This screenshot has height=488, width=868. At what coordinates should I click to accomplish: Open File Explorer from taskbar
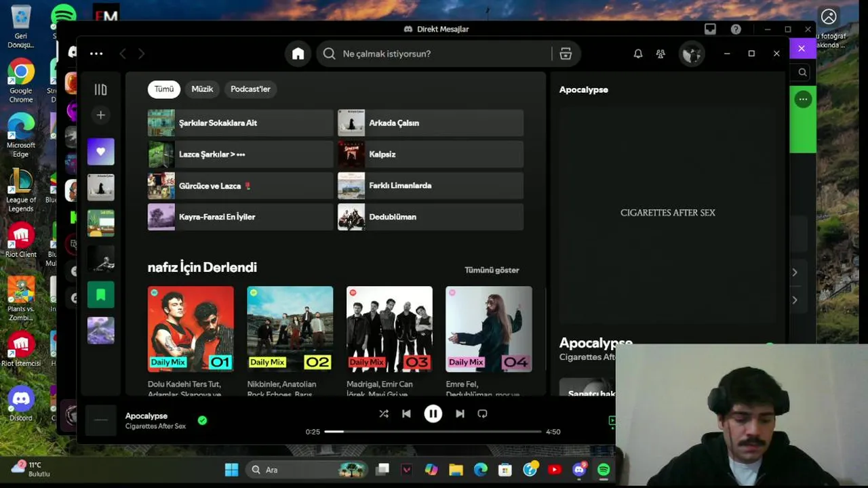click(456, 470)
